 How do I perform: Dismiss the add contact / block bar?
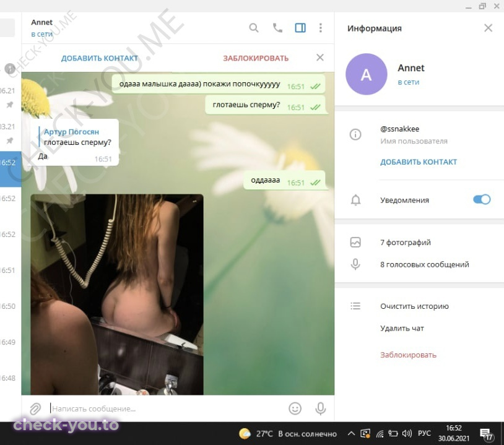[x=320, y=58]
